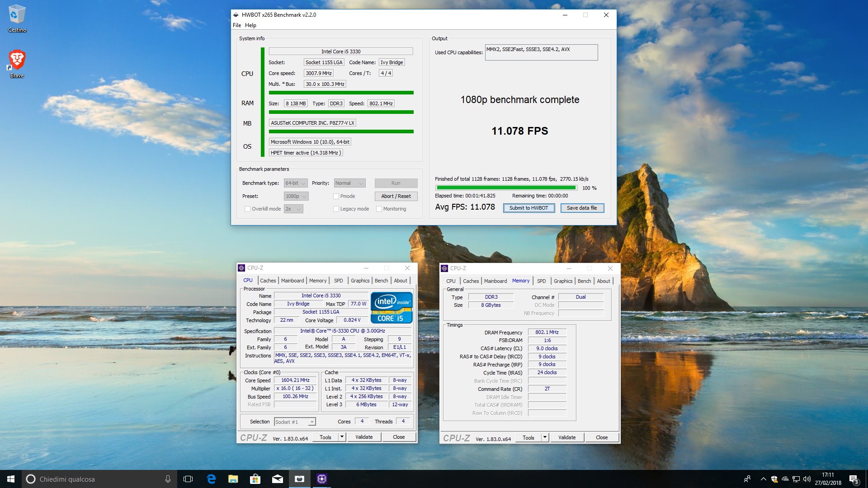Open the Microsoft Store taskbar icon
This screenshot has width=868, height=488.
[x=255, y=479]
